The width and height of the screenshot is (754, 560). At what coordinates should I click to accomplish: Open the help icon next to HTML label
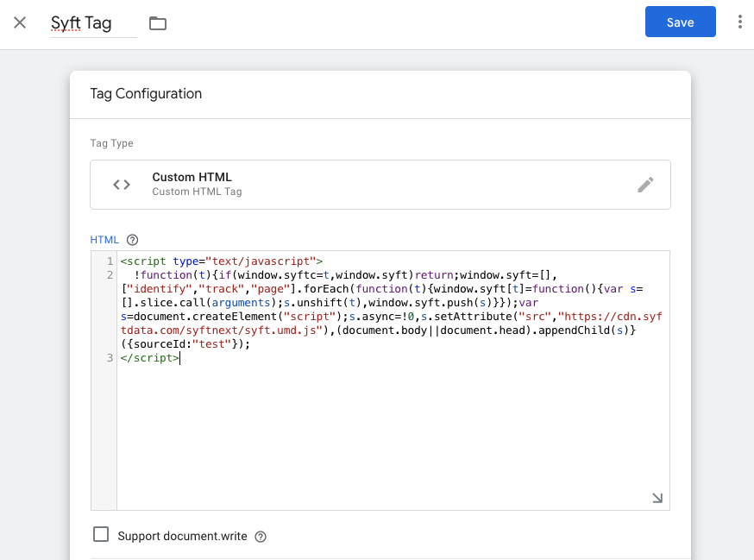pos(132,240)
